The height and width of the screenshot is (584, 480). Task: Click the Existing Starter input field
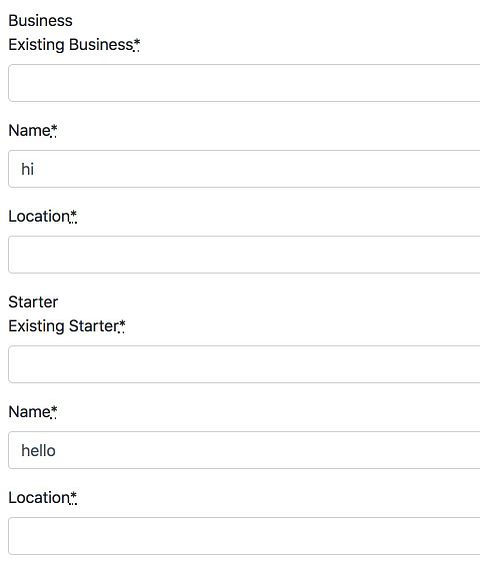(244, 364)
